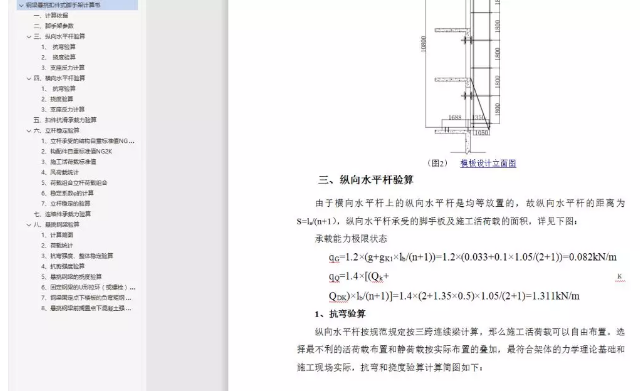Screen dimensions: 640x391
Task: Go to 2、荷载统计 under 八、悬挑钢梁验算
Action: tap(57, 245)
